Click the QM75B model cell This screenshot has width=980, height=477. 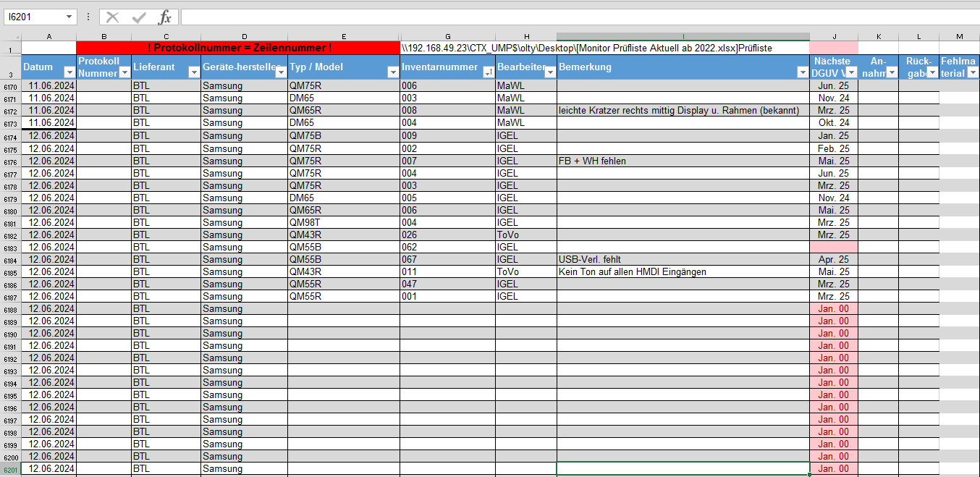[x=344, y=135]
